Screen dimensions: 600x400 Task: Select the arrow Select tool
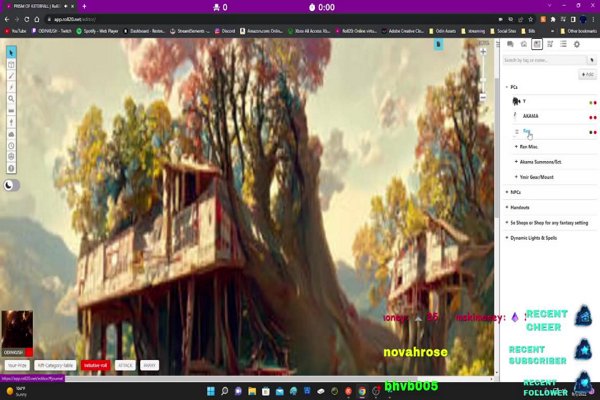point(11,52)
